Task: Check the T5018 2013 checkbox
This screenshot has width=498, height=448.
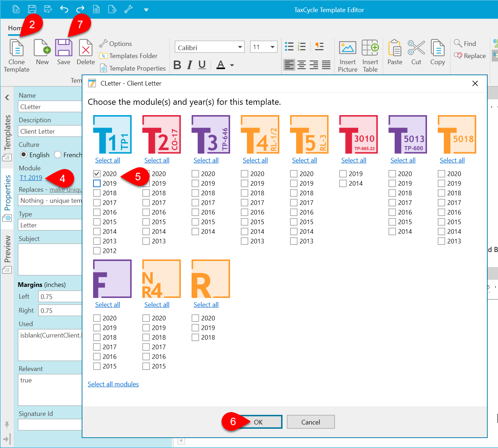Action: (x=441, y=241)
